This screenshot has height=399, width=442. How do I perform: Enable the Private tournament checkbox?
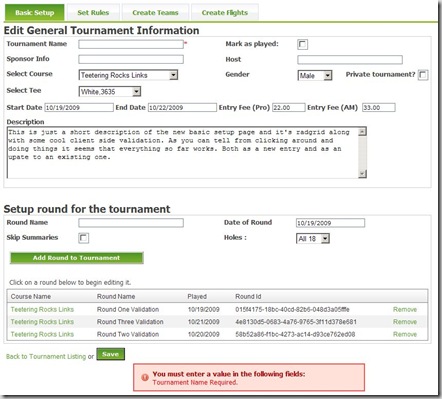[x=423, y=75]
